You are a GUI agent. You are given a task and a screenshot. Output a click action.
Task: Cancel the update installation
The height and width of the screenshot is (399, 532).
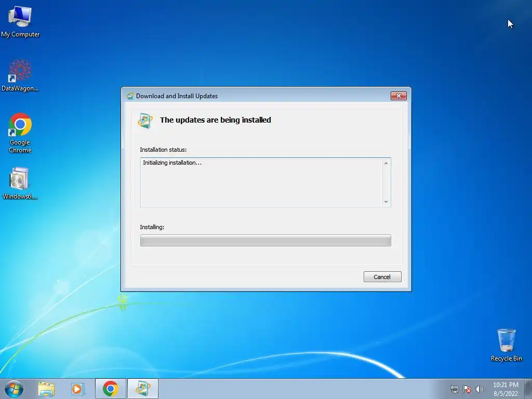coord(382,276)
